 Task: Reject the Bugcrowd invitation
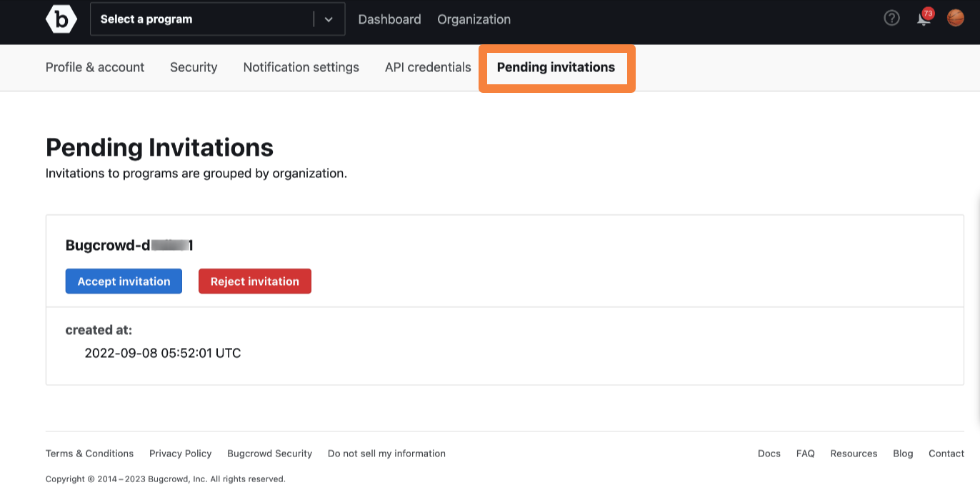[x=255, y=281]
